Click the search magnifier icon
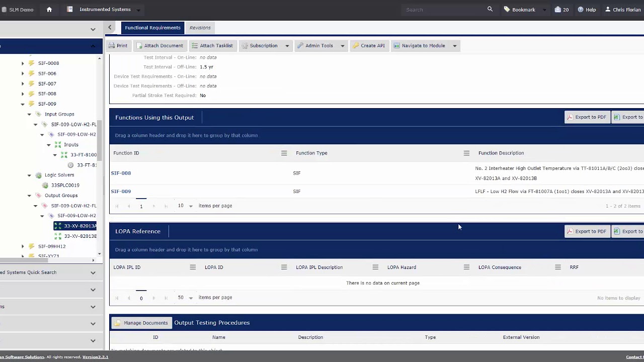Viewport: 644px width, 362px height. 490,10
